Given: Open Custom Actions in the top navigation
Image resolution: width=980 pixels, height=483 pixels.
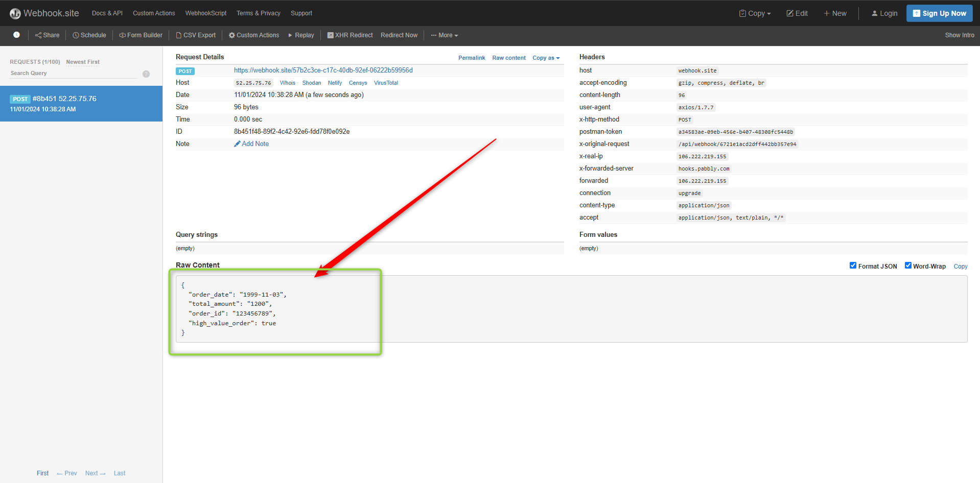Looking at the screenshot, I should (x=154, y=13).
